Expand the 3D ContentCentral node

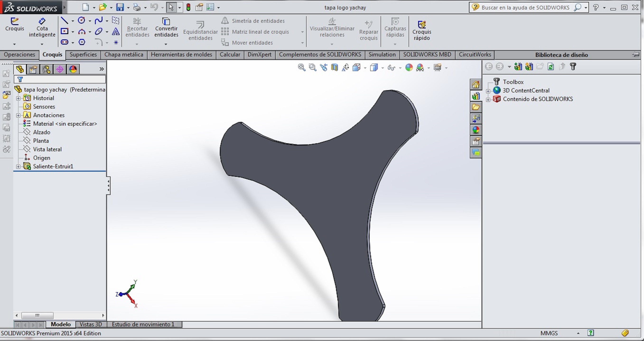click(488, 91)
